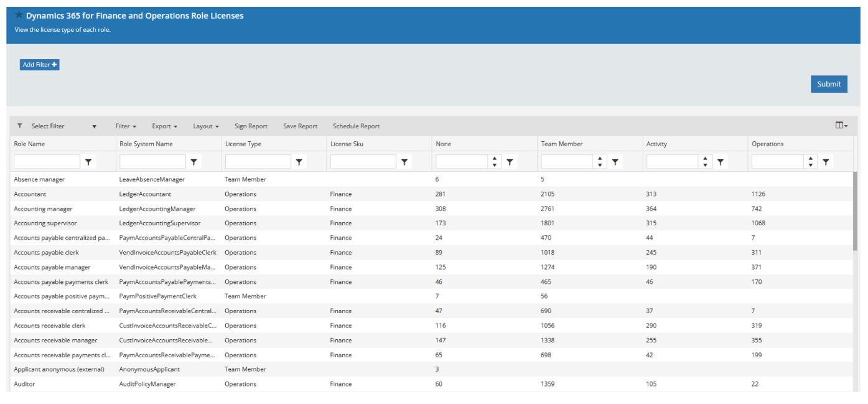Screen dimensions: 868x404
Task: Focus the Team Member numeric filter box
Action: tap(567, 162)
